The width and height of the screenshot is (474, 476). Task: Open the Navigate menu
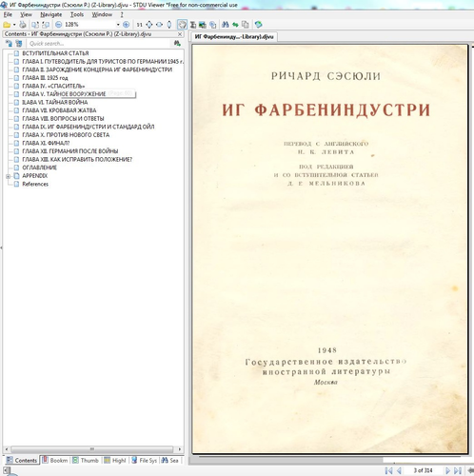[x=51, y=14]
